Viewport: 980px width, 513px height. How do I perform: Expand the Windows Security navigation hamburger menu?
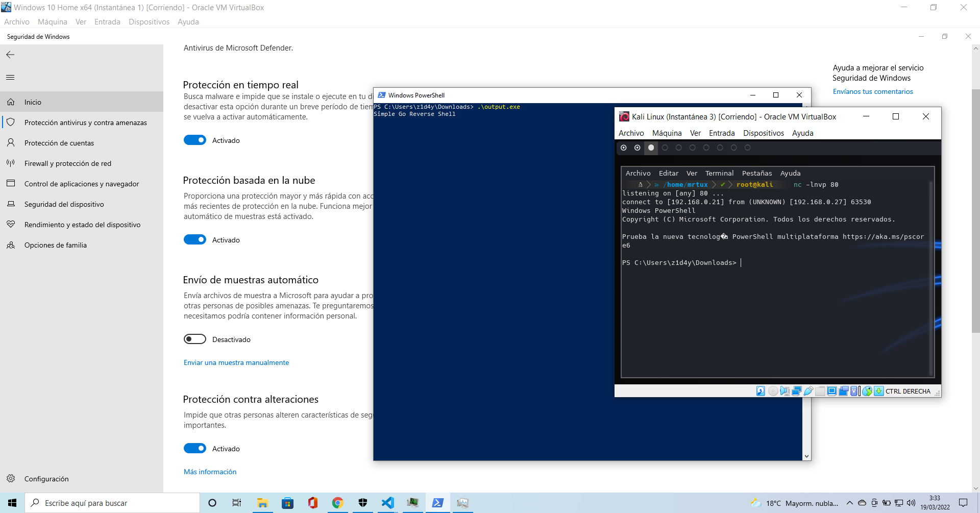[x=10, y=78]
